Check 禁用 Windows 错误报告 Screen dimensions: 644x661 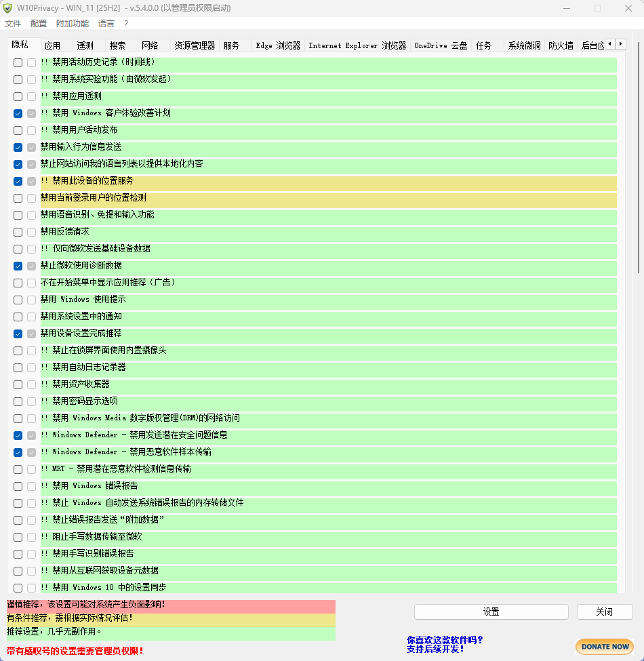pyautogui.click(x=18, y=486)
